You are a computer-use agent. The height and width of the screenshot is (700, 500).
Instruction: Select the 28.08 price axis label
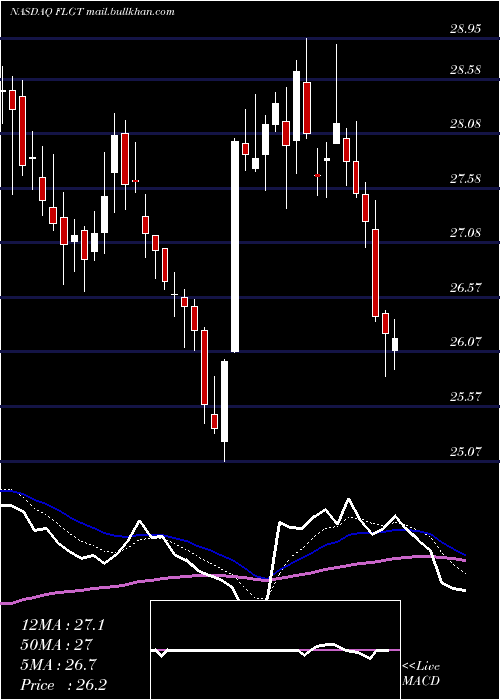click(465, 124)
